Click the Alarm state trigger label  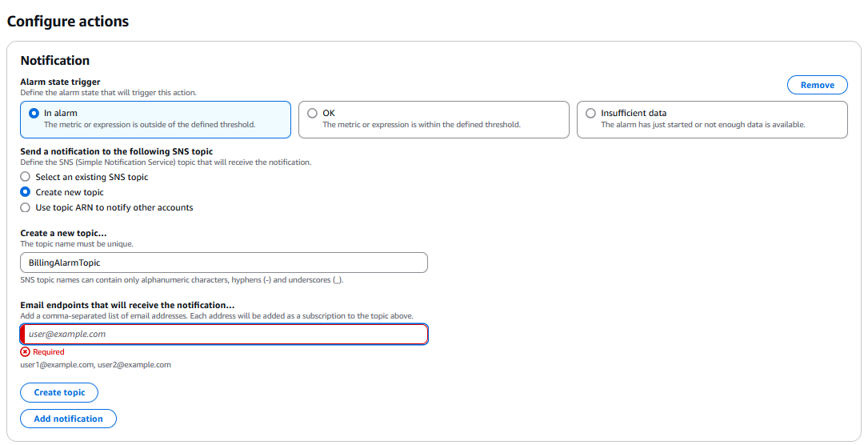(x=60, y=82)
